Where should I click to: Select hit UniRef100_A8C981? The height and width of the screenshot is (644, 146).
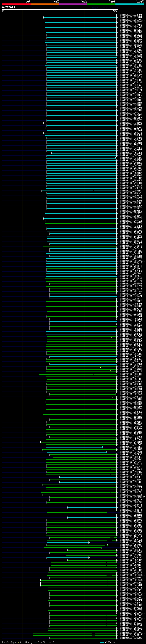pyautogui.click(x=131, y=374)
